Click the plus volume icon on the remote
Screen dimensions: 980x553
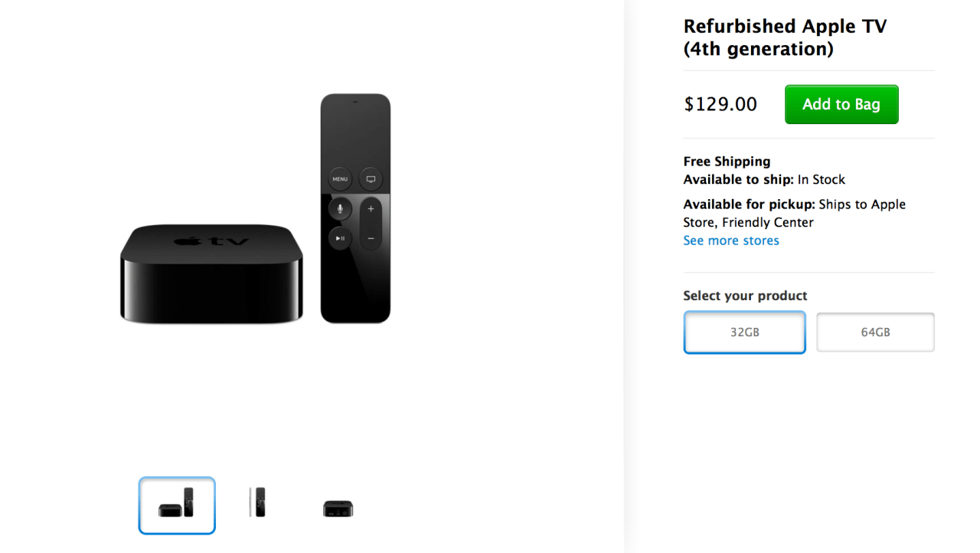click(371, 208)
